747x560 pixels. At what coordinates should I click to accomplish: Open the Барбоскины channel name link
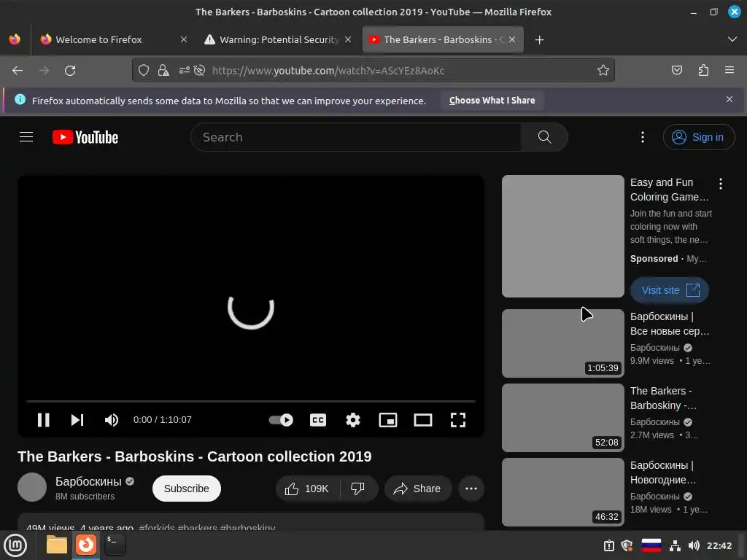[x=88, y=481]
